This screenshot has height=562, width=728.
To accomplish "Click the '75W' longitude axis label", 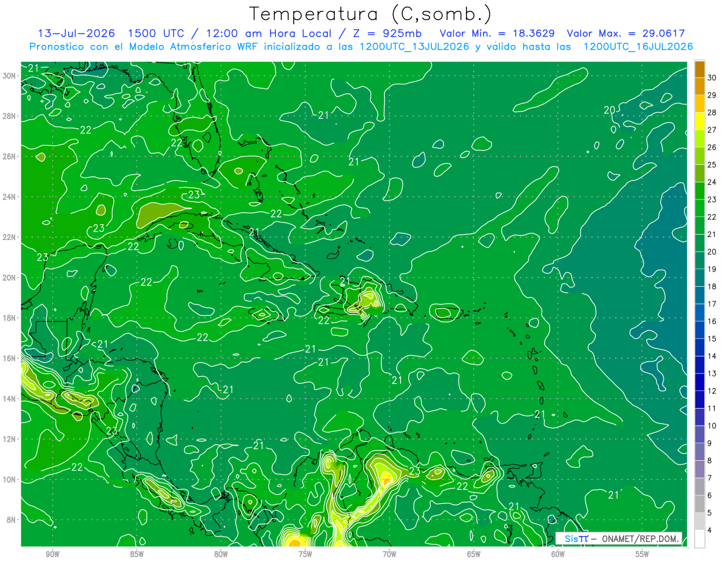I will (x=305, y=554).
